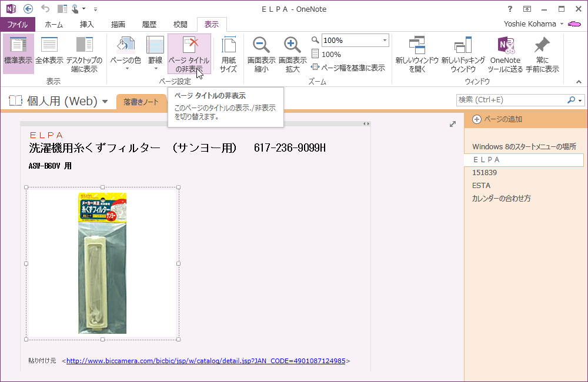Click OneNoteツールに送る icon
Viewport: 588px width, 382px height.
[506, 53]
